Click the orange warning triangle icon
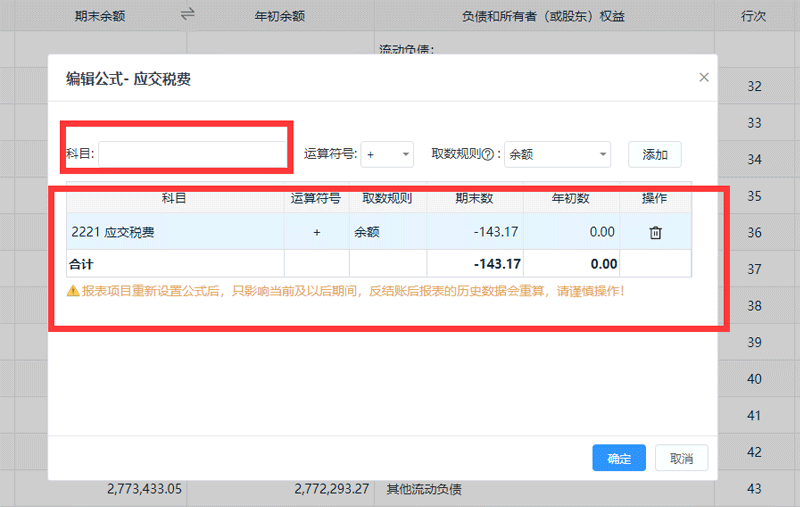The image size is (800, 507). pos(73,291)
